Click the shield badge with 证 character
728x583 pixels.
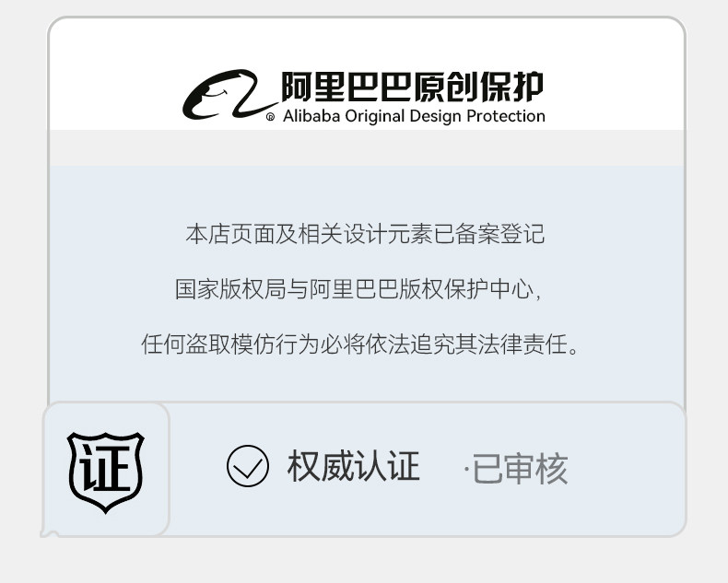pos(105,472)
